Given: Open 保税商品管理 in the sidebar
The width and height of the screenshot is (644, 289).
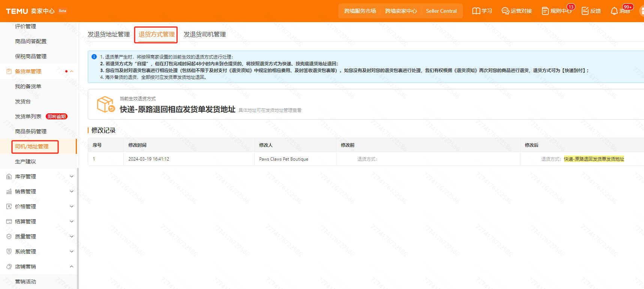Looking at the screenshot, I should pos(31,56).
